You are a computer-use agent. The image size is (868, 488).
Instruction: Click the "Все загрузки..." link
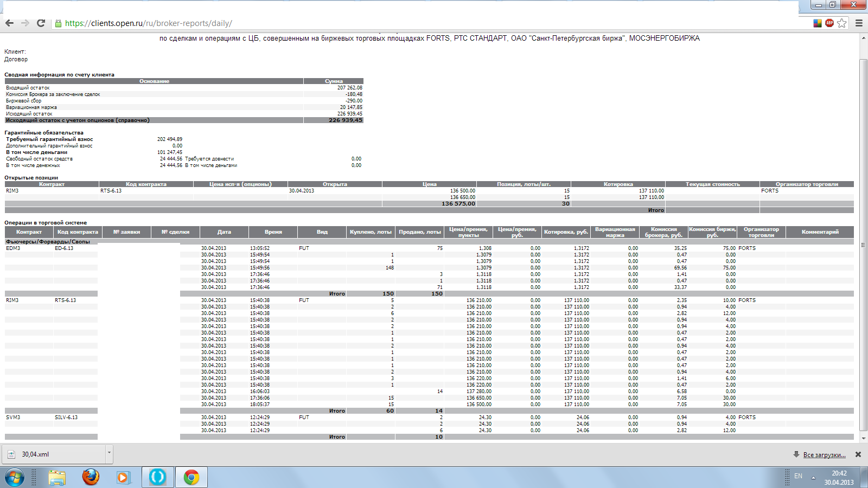(x=824, y=455)
